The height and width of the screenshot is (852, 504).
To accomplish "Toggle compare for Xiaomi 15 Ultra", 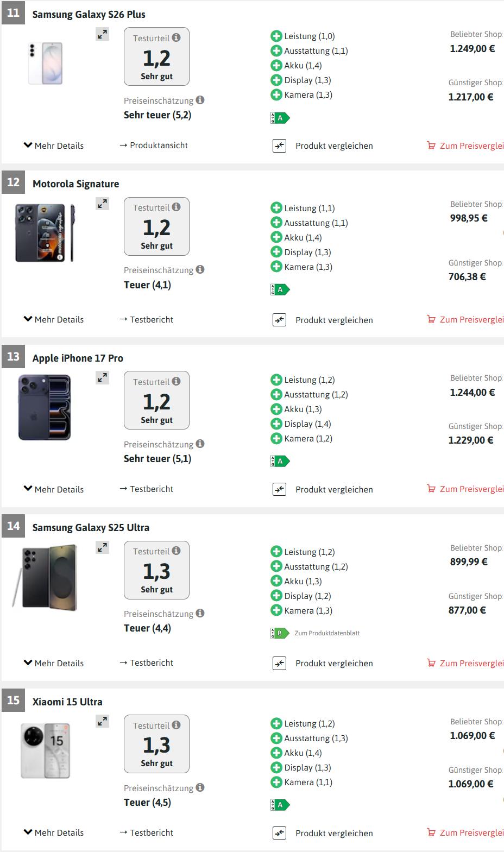I will click(x=279, y=833).
